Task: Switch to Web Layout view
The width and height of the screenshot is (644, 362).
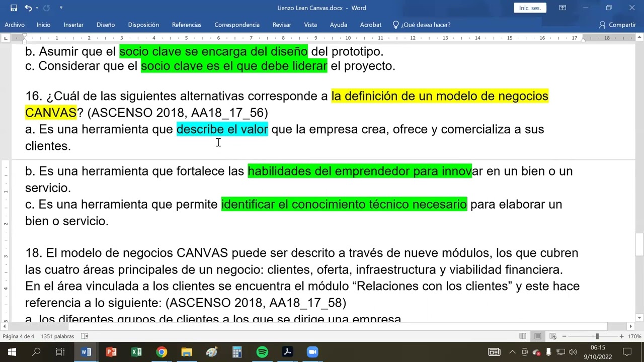Action: click(553, 336)
